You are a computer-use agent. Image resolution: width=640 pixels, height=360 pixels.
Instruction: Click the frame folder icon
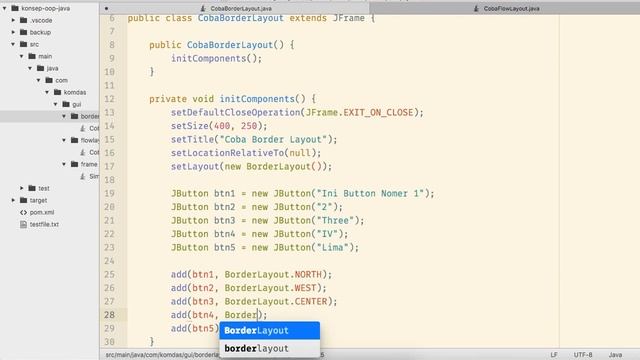(74, 164)
